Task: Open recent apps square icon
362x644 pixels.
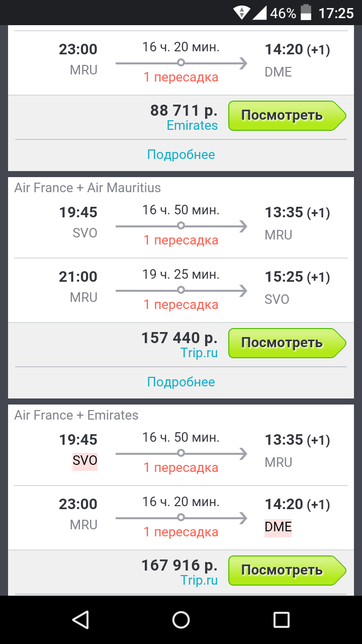Action: (281, 619)
